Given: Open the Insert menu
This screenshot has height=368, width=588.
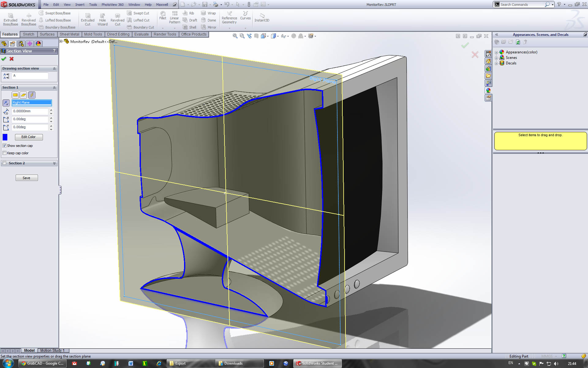Looking at the screenshot, I should pos(80,5).
